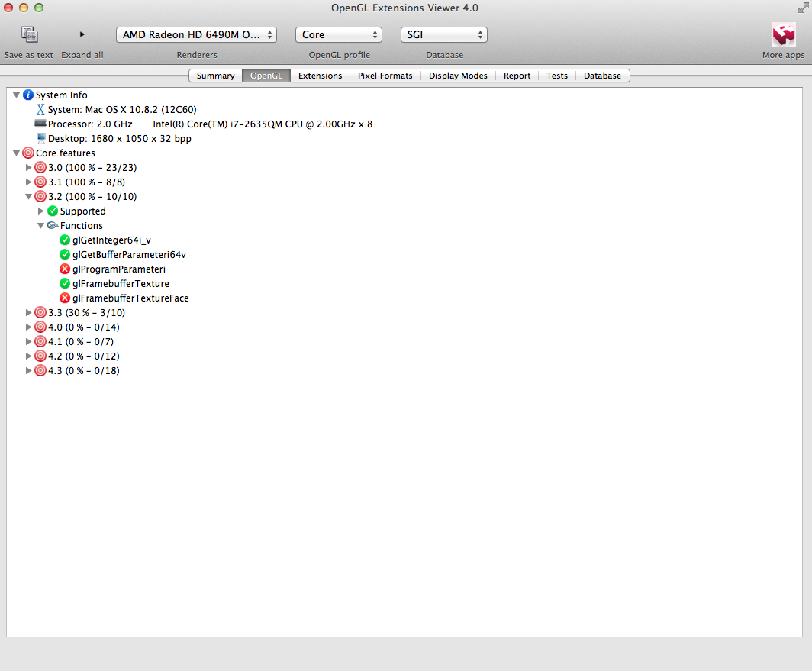Click red cross beside glProgramParameteri

(65, 269)
